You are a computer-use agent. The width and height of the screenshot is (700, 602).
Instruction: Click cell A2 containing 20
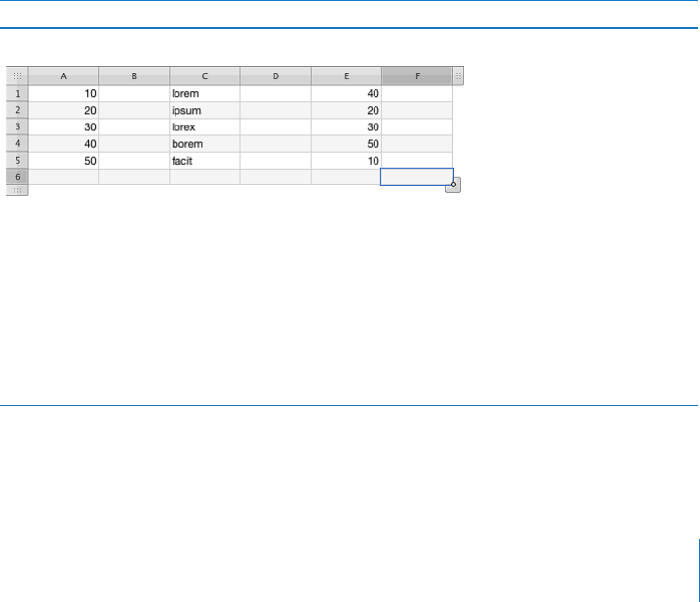point(64,111)
